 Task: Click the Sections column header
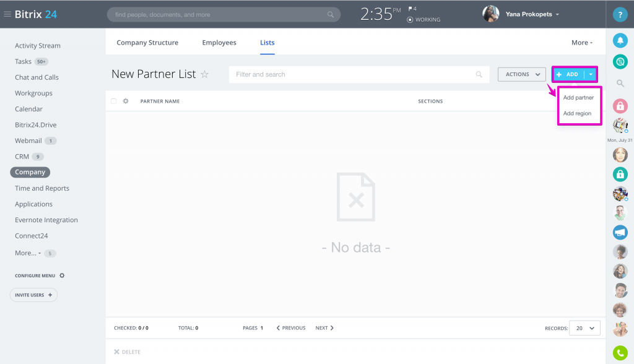(x=430, y=101)
